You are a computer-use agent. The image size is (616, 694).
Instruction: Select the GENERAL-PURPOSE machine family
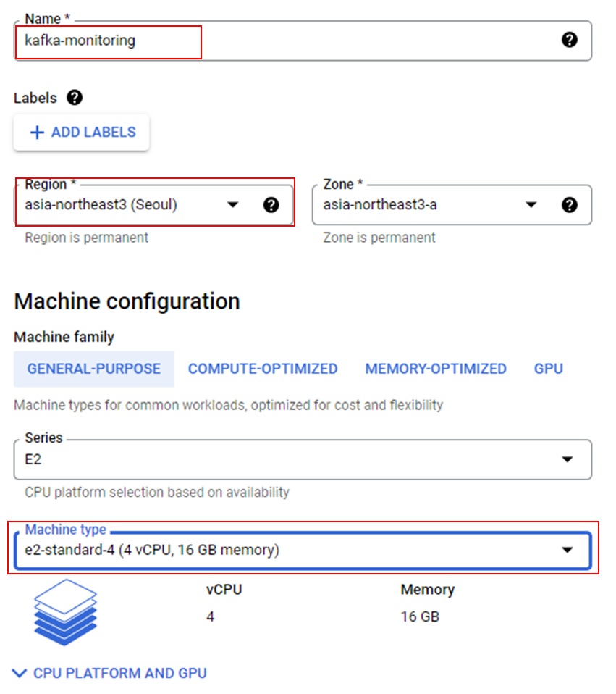93,369
